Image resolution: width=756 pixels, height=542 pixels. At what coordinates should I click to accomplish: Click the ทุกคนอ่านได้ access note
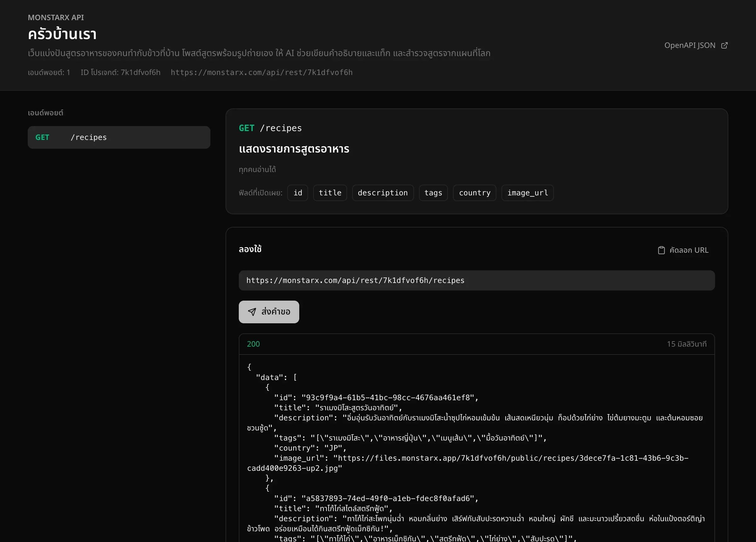tap(257, 170)
